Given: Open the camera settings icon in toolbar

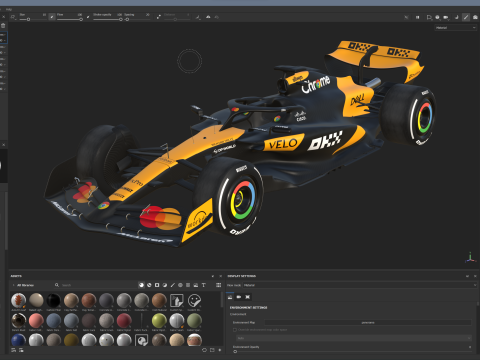Looking at the screenshot, I should coord(446,17).
